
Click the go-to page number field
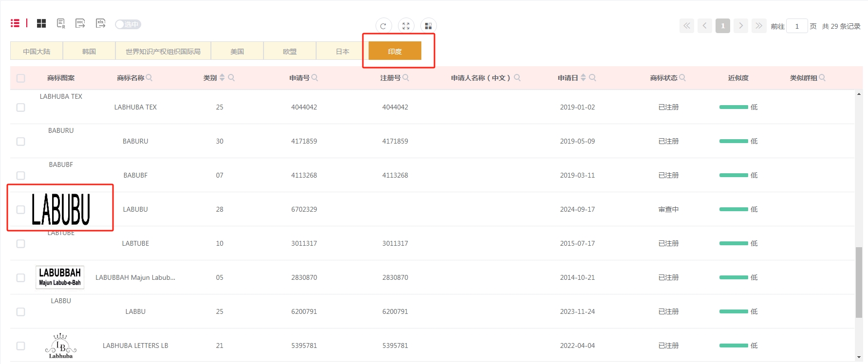tap(797, 26)
